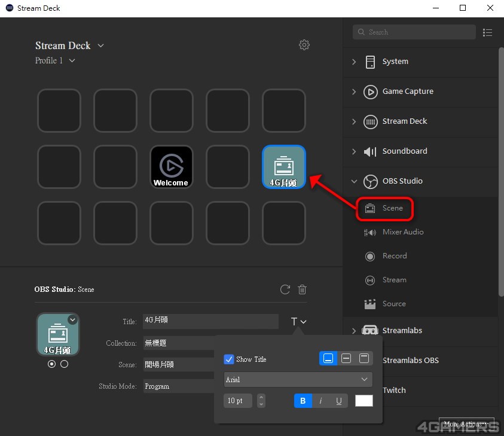504x436 pixels.
Task: Toggle the title T formatting dropdown
Action: (x=298, y=322)
